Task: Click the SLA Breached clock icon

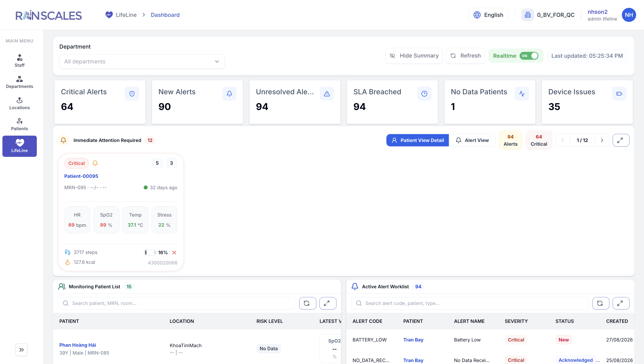Action: [424, 93]
